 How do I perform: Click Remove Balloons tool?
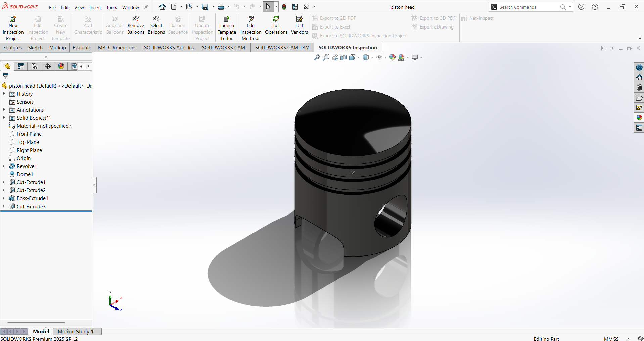136,25
